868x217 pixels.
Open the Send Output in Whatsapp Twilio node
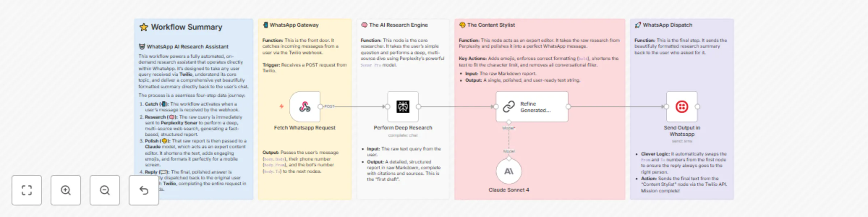[x=681, y=107]
